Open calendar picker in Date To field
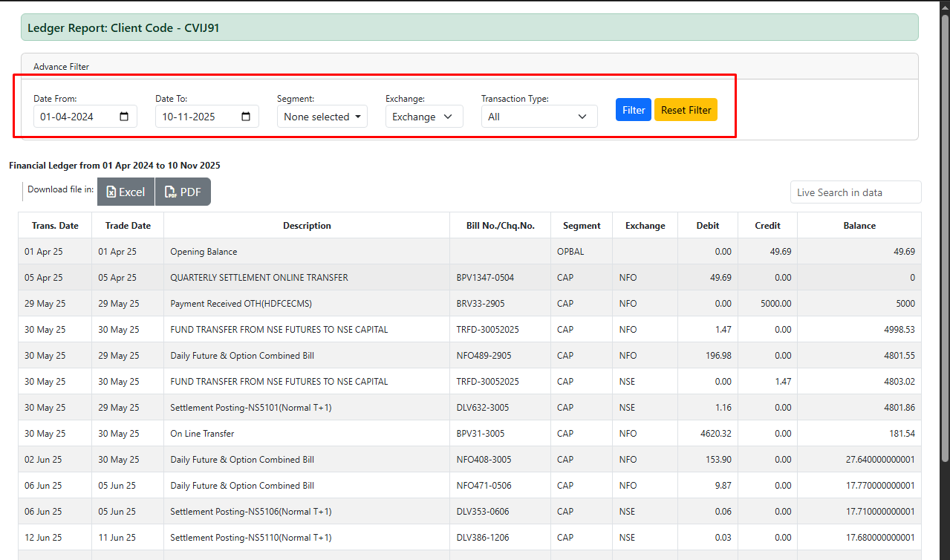 [x=246, y=117]
